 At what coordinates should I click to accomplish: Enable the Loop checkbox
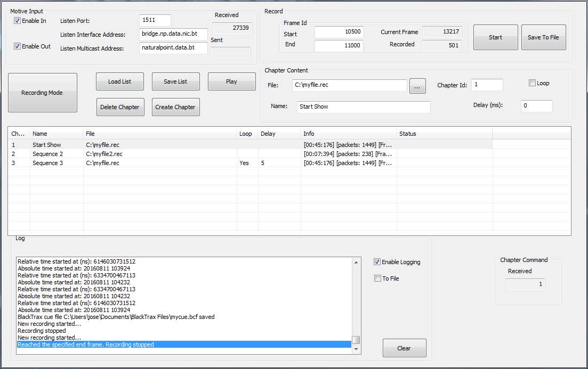click(x=532, y=83)
